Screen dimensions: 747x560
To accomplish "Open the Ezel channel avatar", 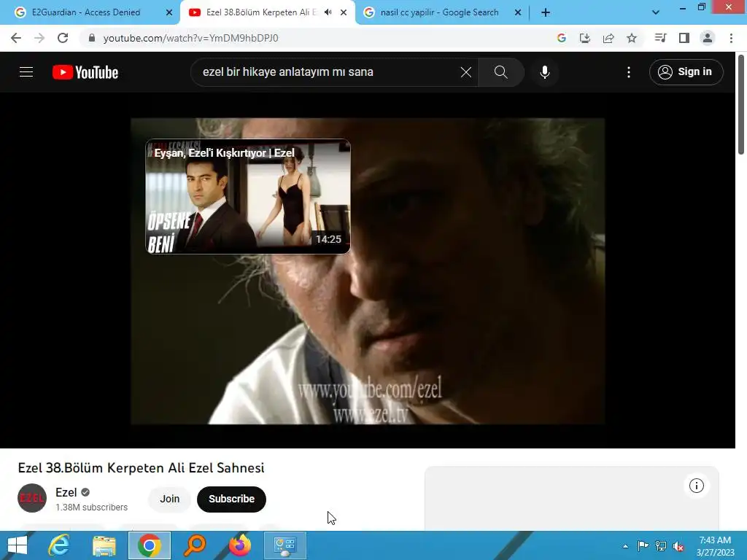I will pos(32,498).
